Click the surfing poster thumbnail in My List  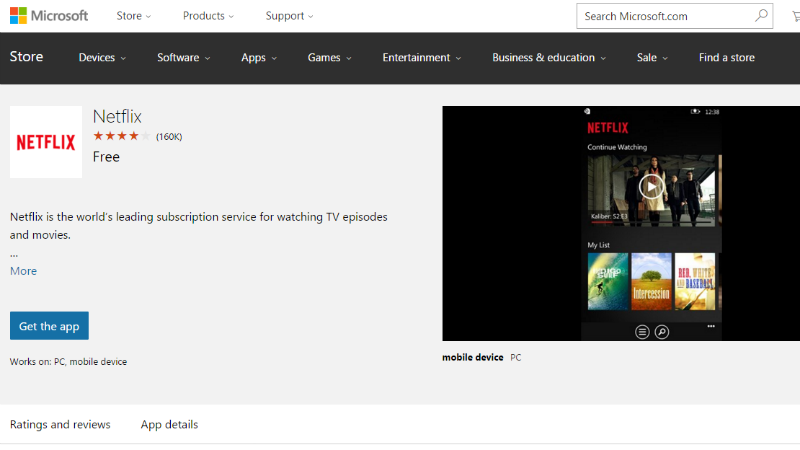pyautogui.click(x=608, y=281)
